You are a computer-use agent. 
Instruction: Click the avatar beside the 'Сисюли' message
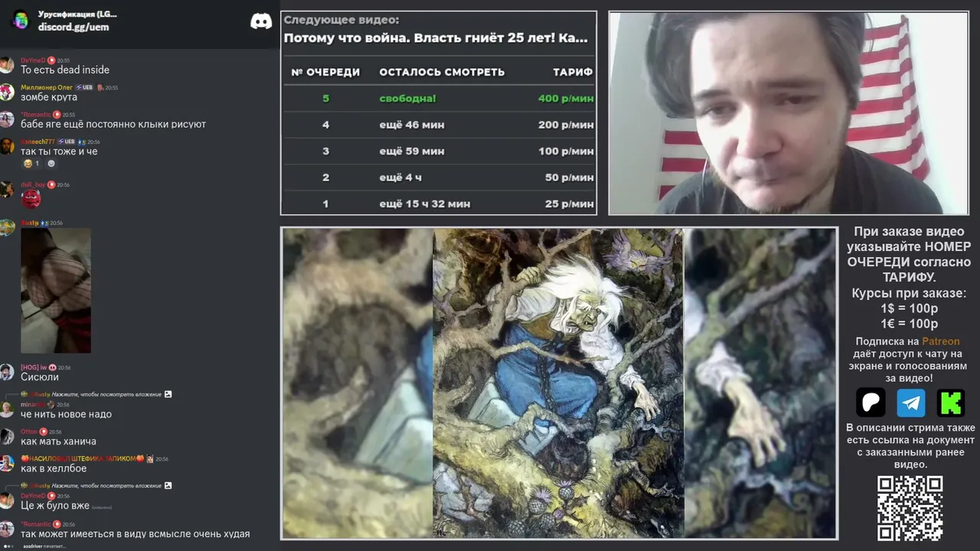(6, 373)
